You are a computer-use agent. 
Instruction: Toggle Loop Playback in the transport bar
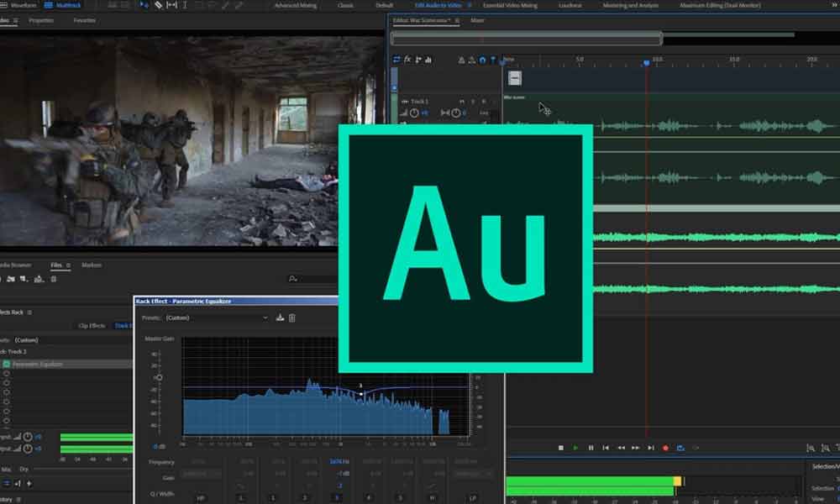[x=680, y=448]
